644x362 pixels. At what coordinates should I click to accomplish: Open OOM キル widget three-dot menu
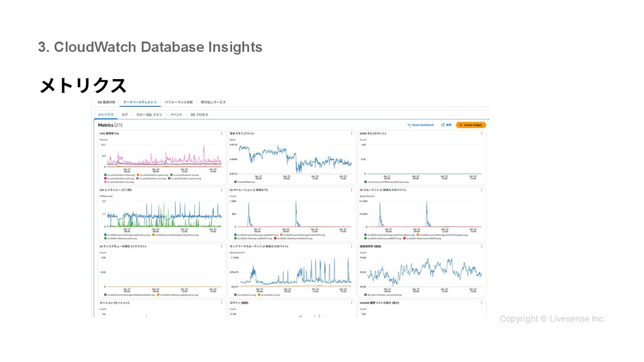[482, 133]
